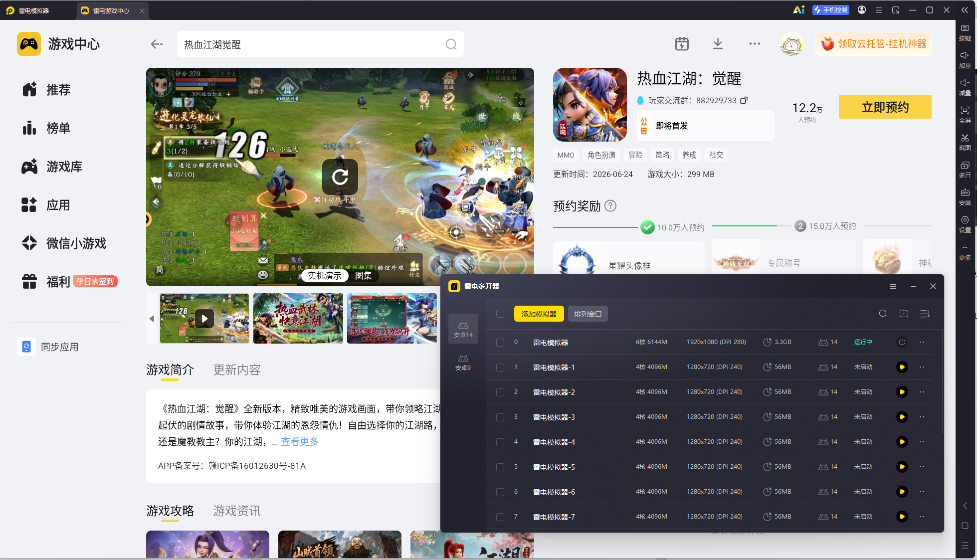Open the three-dot menu in game center toolbar

[755, 44]
